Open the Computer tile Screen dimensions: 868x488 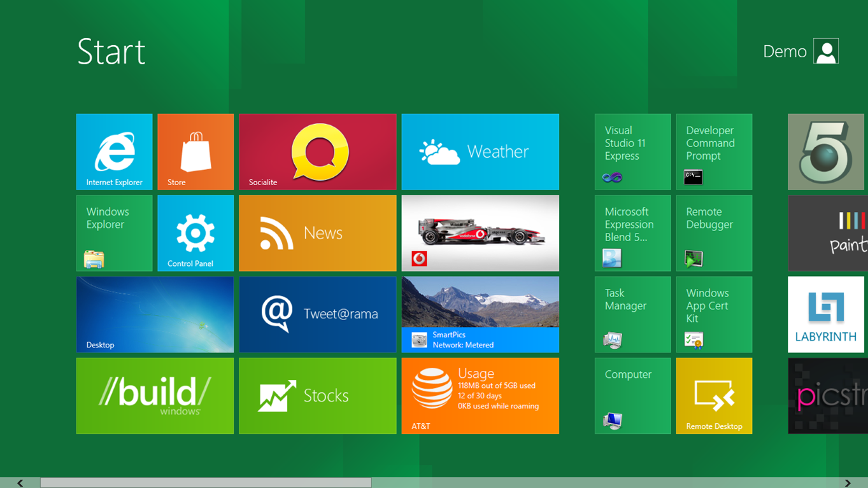point(632,396)
